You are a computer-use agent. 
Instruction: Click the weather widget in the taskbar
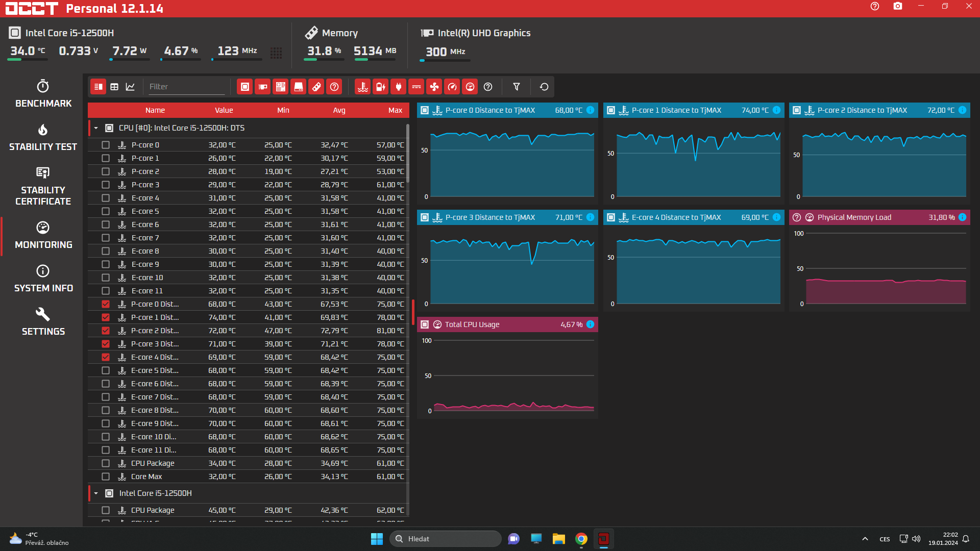pyautogui.click(x=39, y=539)
